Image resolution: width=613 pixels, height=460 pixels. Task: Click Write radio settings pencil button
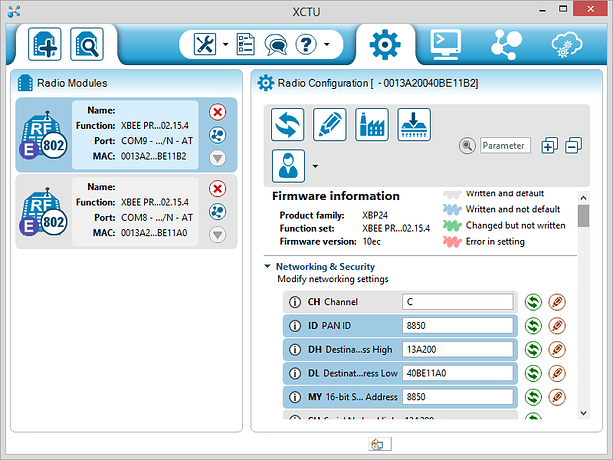pos(330,124)
